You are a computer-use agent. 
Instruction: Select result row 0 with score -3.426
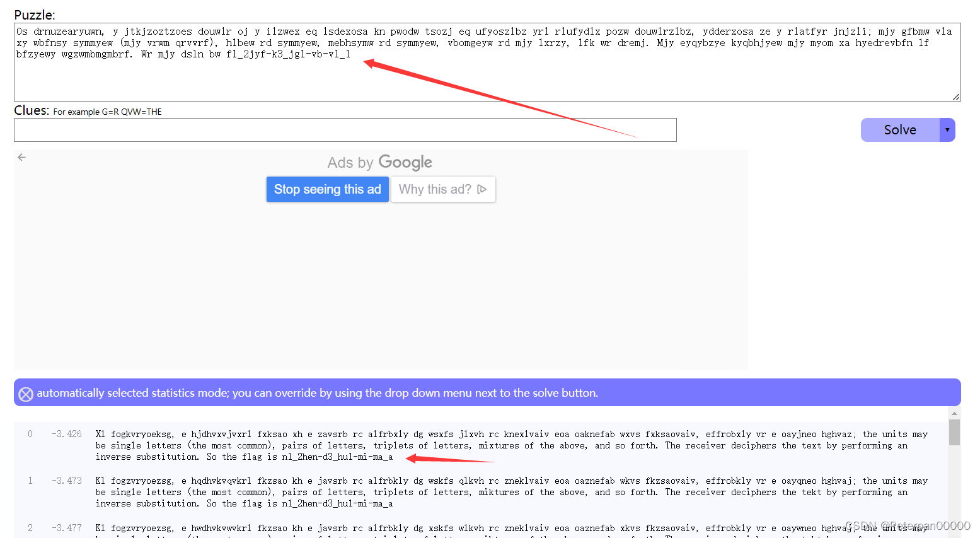pos(481,445)
